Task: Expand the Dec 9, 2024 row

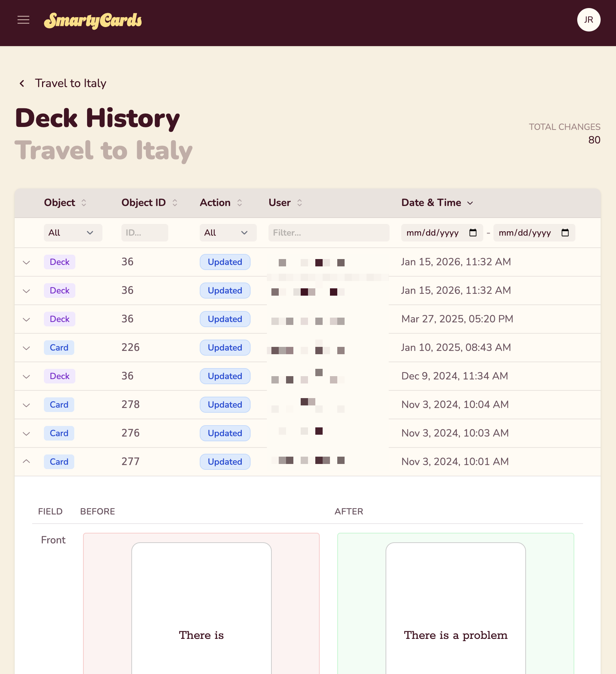Action: point(26,377)
